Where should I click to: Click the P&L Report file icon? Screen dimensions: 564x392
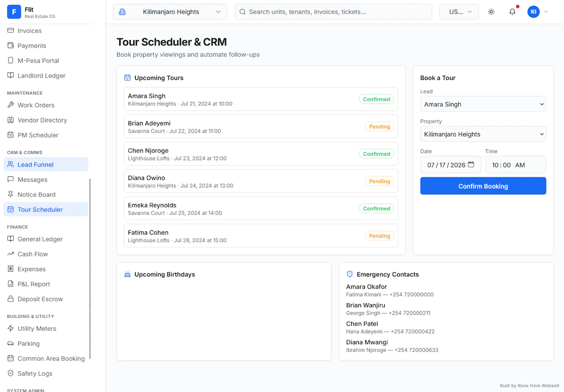11,284
